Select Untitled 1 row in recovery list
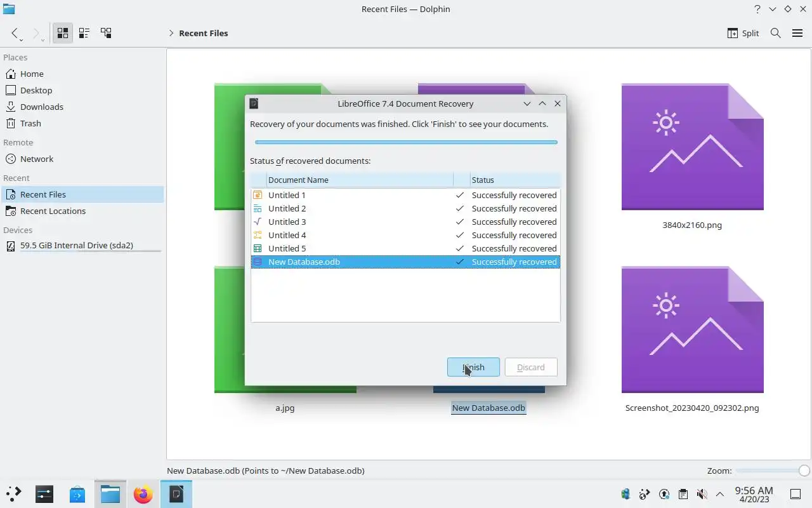The height and width of the screenshot is (508, 812). click(405, 195)
